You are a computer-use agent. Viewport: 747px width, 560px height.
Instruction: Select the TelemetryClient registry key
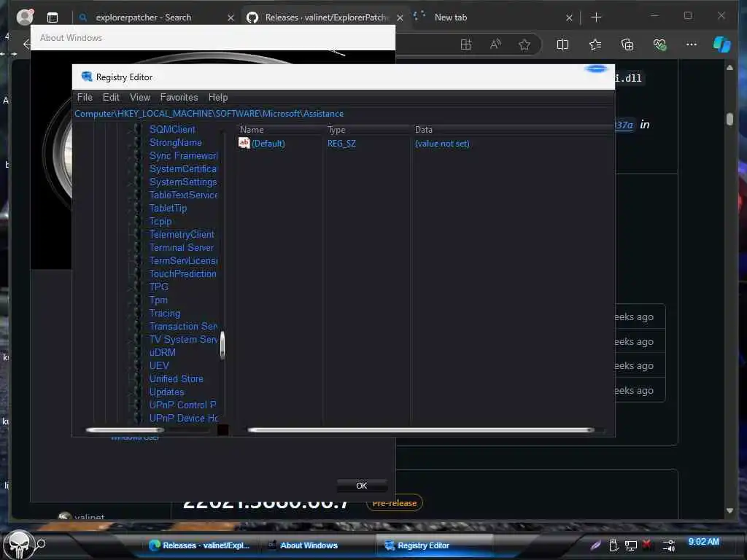point(182,234)
